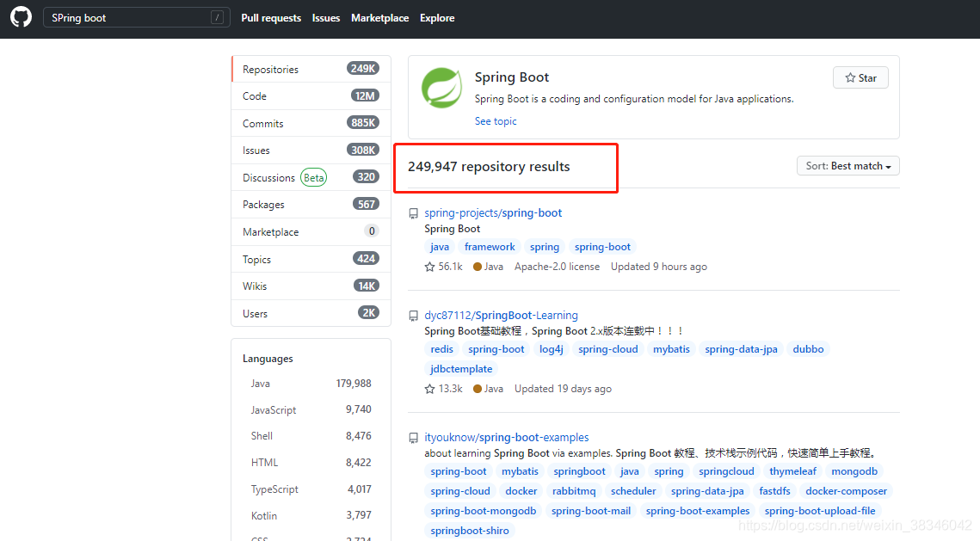Click the log4j topic tag
The width and height of the screenshot is (980, 541).
552,349
